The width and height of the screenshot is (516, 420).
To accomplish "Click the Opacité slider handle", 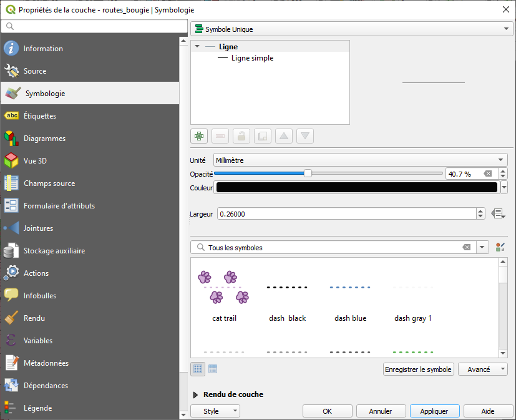I will click(308, 173).
